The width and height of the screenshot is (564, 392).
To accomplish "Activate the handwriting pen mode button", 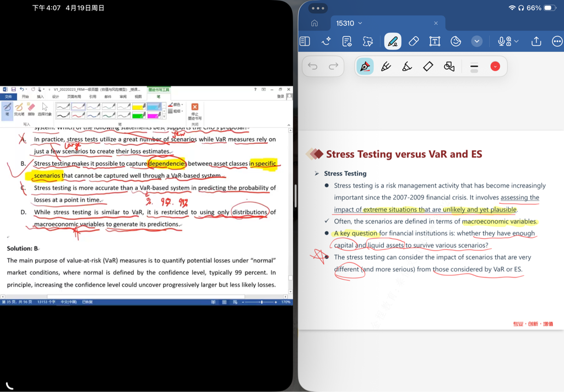I will point(392,41).
